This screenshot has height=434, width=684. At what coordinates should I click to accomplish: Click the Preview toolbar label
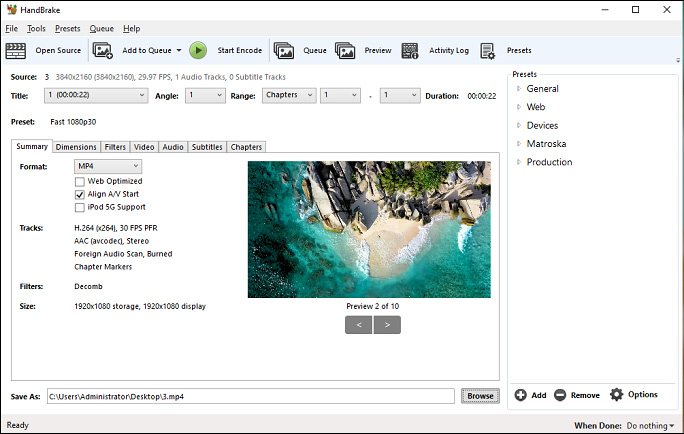pyautogui.click(x=378, y=51)
